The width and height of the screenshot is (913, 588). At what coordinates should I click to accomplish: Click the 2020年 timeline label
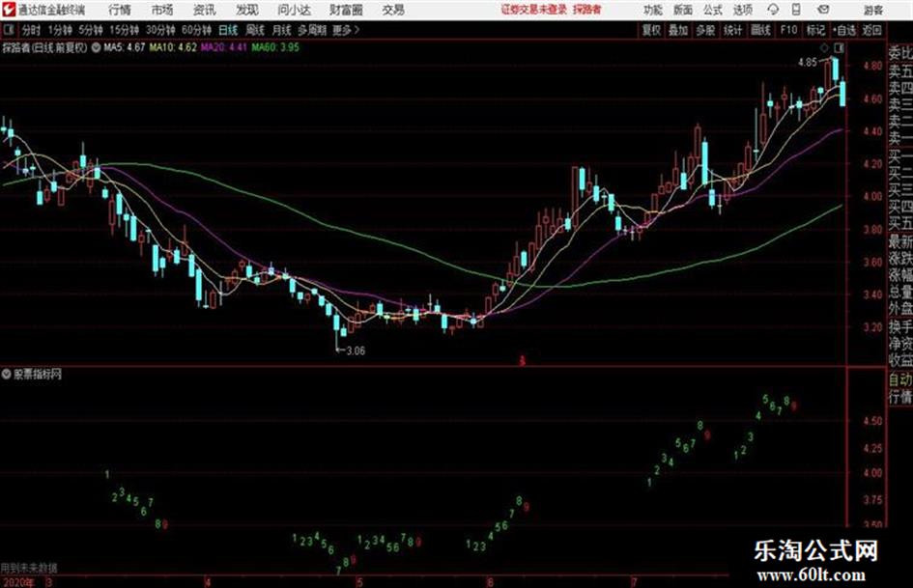[18, 582]
